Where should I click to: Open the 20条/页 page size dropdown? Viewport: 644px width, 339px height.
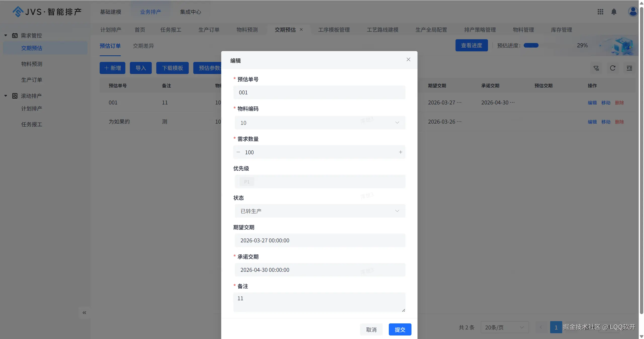click(x=504, y=327)
